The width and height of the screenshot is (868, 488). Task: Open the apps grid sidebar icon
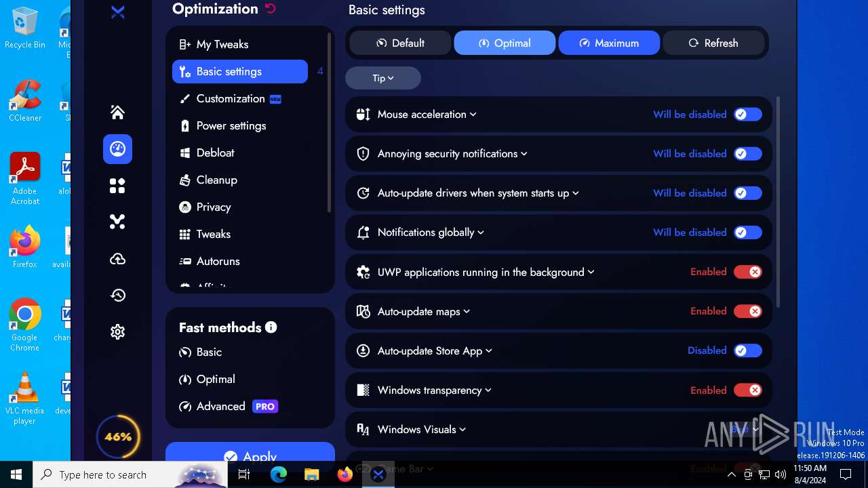[x=117, y=186]
